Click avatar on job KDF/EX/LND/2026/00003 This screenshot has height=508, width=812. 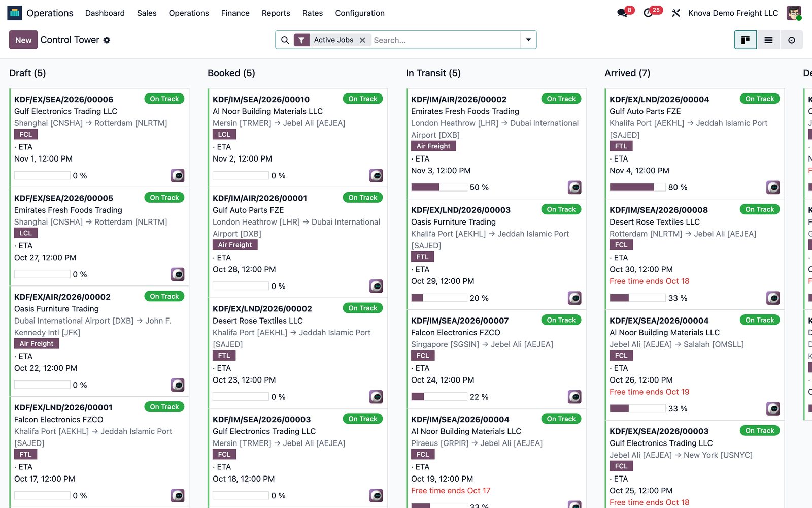574,298
